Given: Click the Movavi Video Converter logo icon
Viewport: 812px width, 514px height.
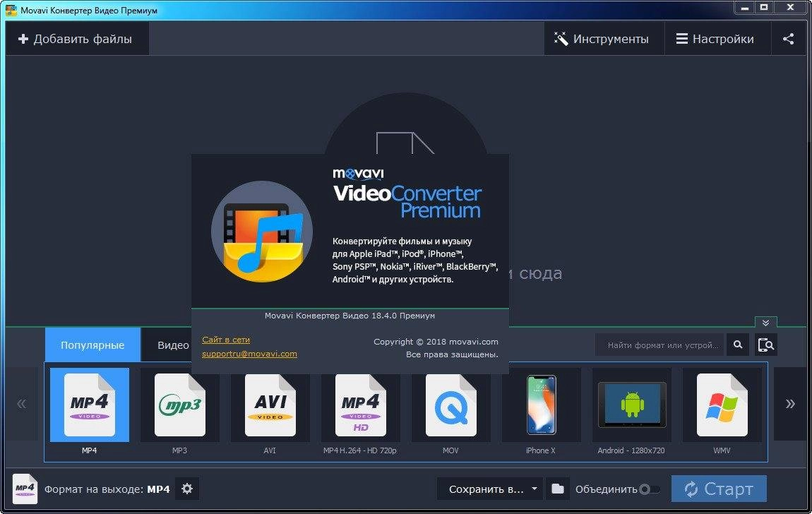Looking at the screenshot, I should click(262, 231).
